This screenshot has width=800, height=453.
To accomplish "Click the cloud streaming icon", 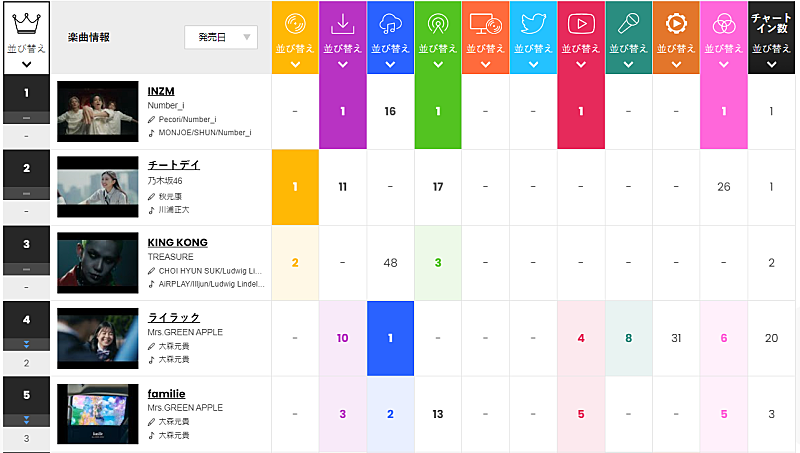I will [390, 23].
